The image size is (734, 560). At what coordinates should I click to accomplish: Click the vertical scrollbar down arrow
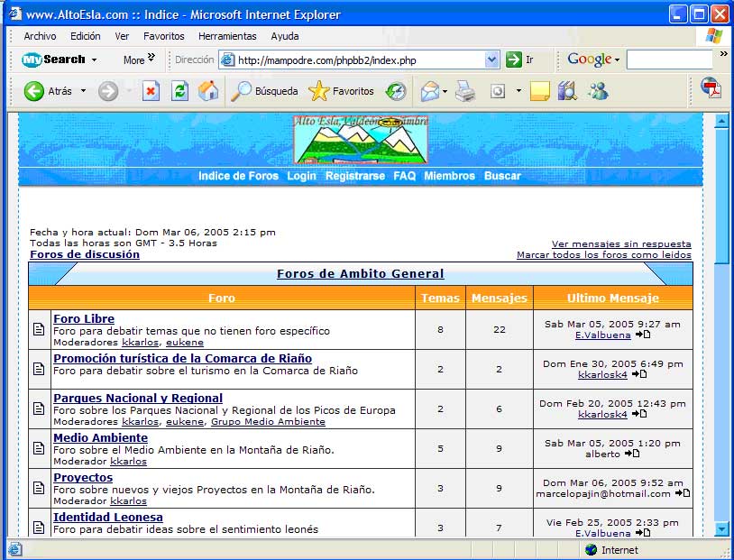[721, 528]
